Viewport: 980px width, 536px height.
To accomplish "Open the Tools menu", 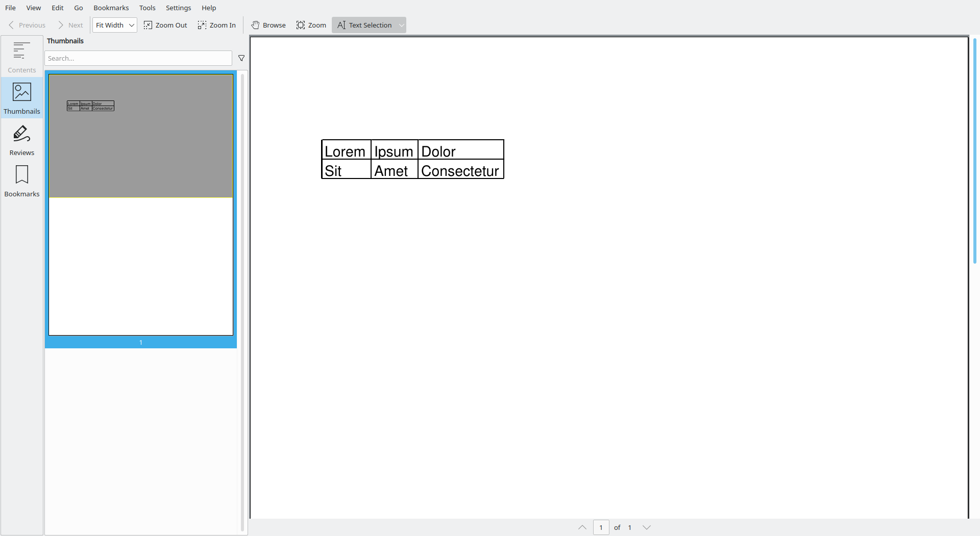I will pyautogui.click(x=148, y=8).
